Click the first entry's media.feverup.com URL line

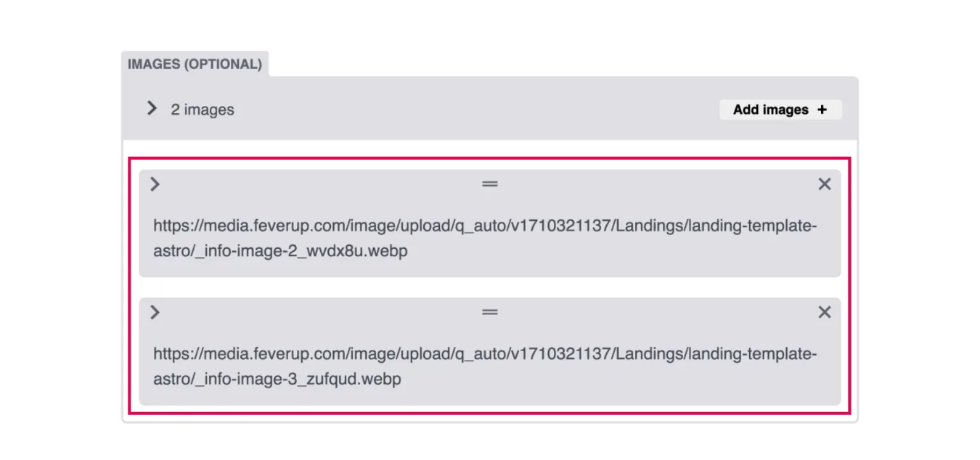point(485,226)
